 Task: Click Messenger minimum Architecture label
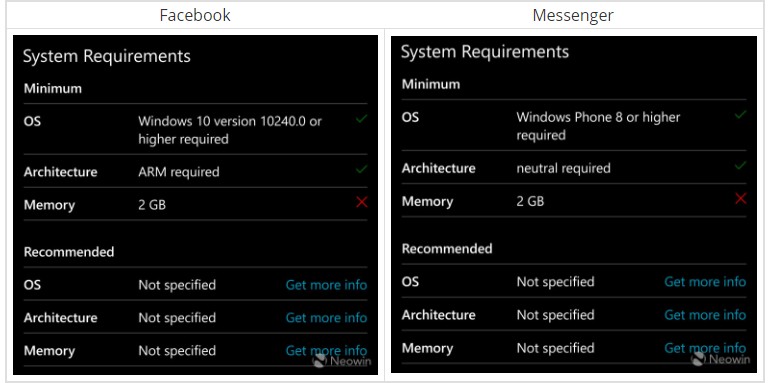(x=439, y=168)
